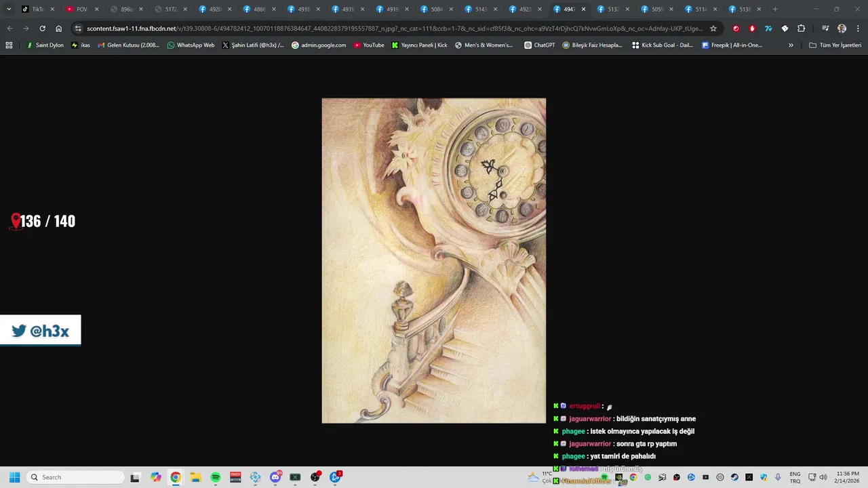Open the admin.google.com bookmark
This screenshot has width=868, height=488.
319,45
